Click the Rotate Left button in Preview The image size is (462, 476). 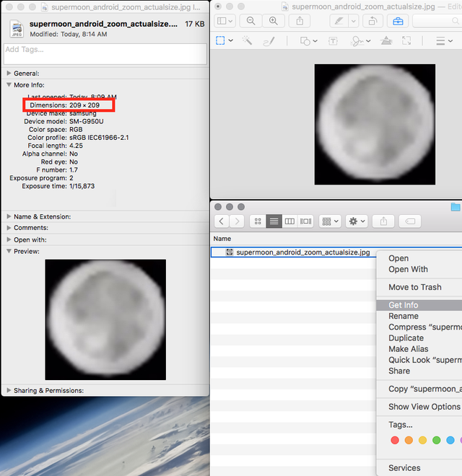[372, 21]
